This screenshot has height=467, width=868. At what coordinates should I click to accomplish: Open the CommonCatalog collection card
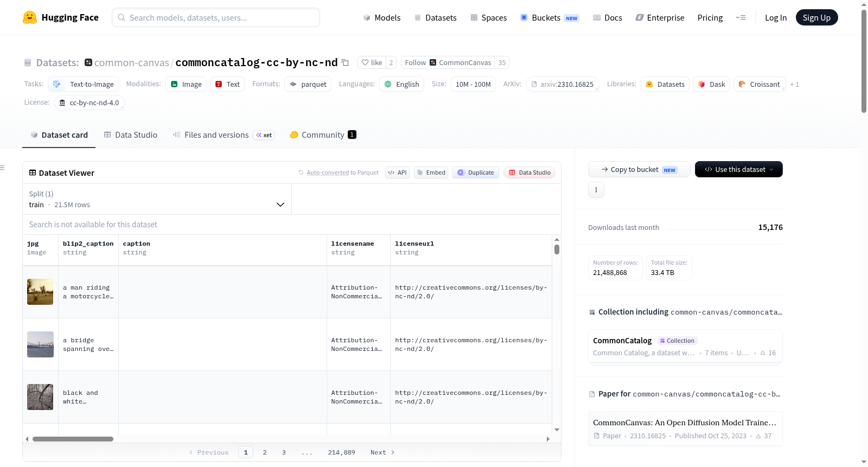685,346
